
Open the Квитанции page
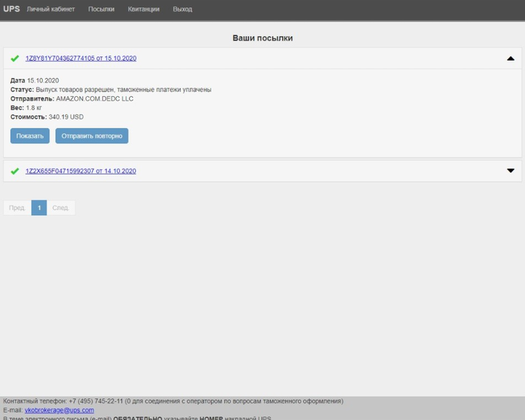[x=143, y=10]
